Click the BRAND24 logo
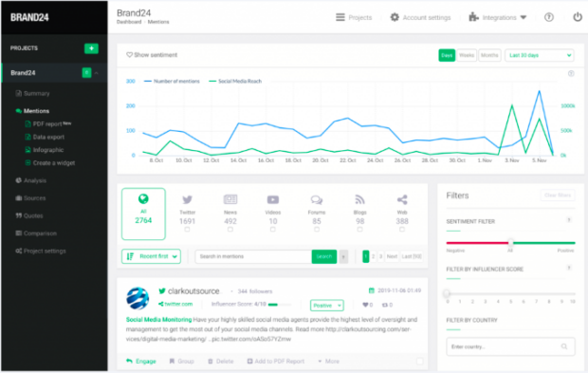 click(29, 17)
